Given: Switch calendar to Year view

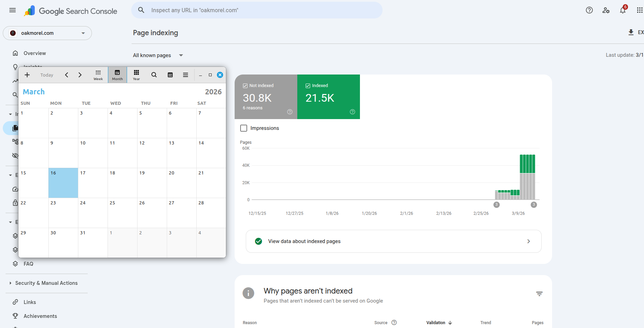Looking at the screenshot, I should (x=136, y=75).
